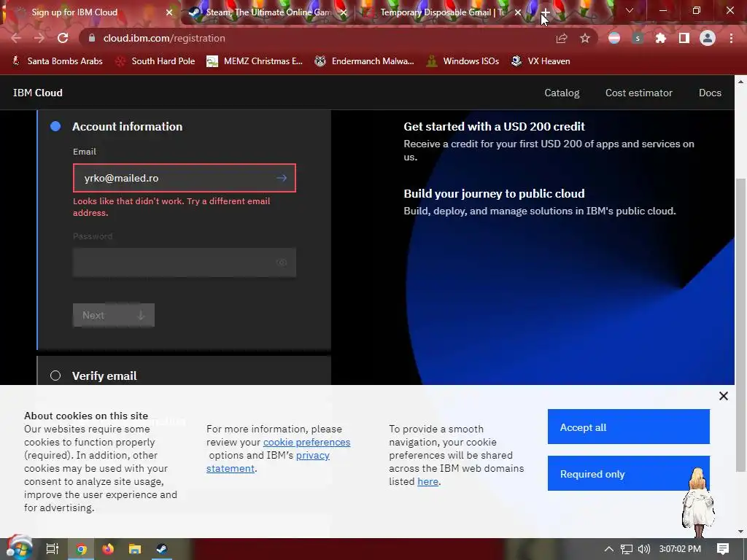Click Accept all cookies button
Image resolution: width=747 pixels, height=560 pixels.
point(628,427)
